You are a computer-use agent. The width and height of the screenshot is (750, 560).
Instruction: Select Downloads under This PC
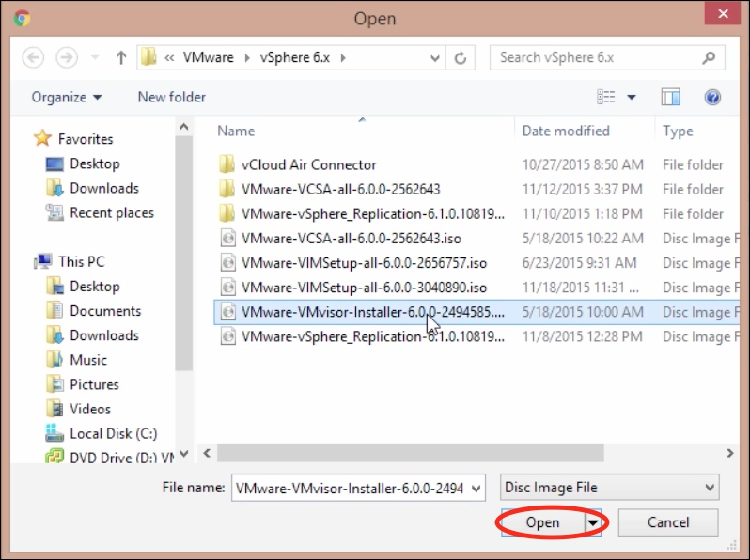pyautogui.click(x=92, y=335)
